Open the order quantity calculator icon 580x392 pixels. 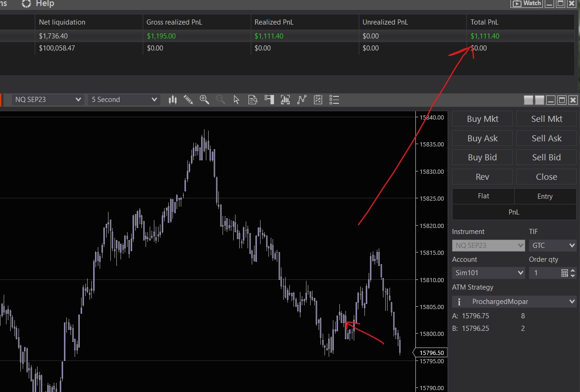564,273
